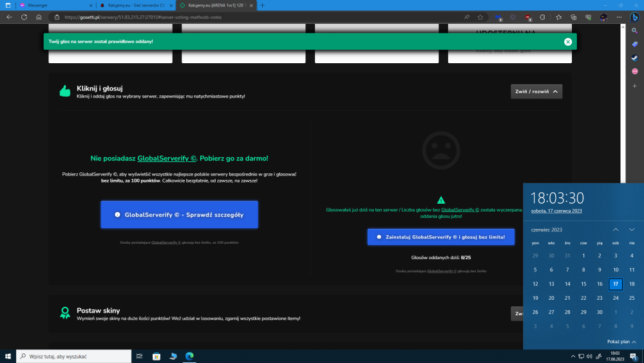
Task: Select the Katujemy.eu ARENA 1vs1 tab
Action: 216,5
